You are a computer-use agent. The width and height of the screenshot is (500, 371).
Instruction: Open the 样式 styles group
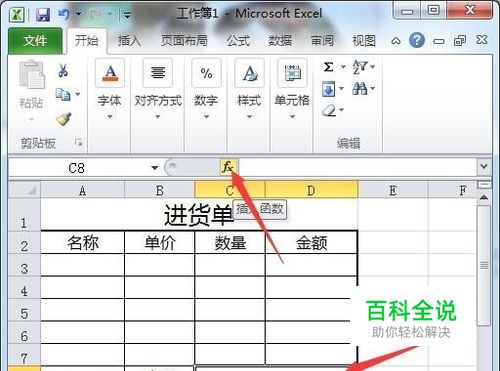[249, 89]
